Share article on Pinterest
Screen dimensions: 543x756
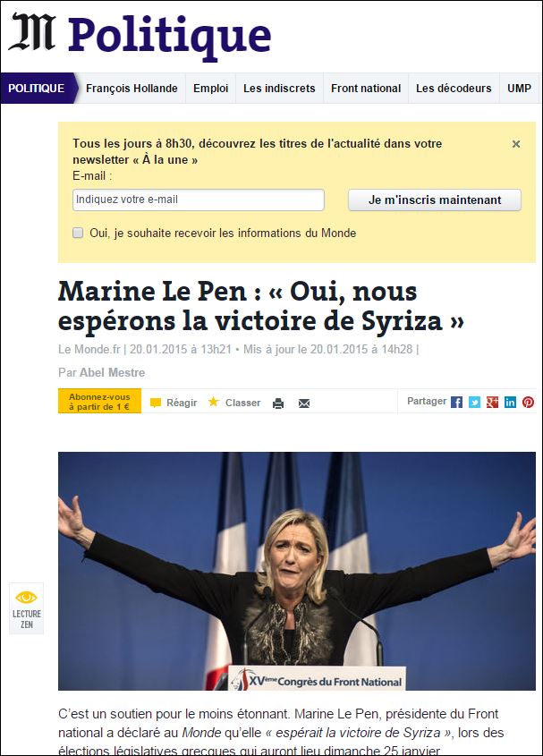[528, 402]
